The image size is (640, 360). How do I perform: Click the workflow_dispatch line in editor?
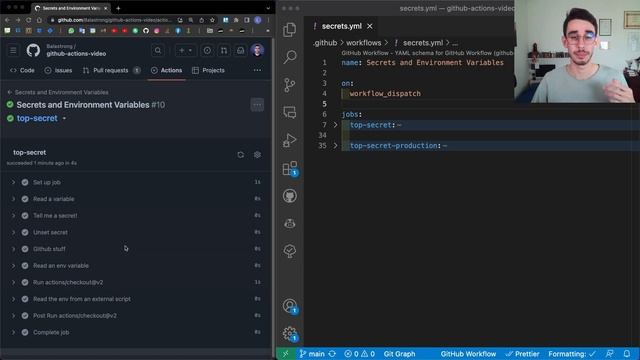pos(385,93)
